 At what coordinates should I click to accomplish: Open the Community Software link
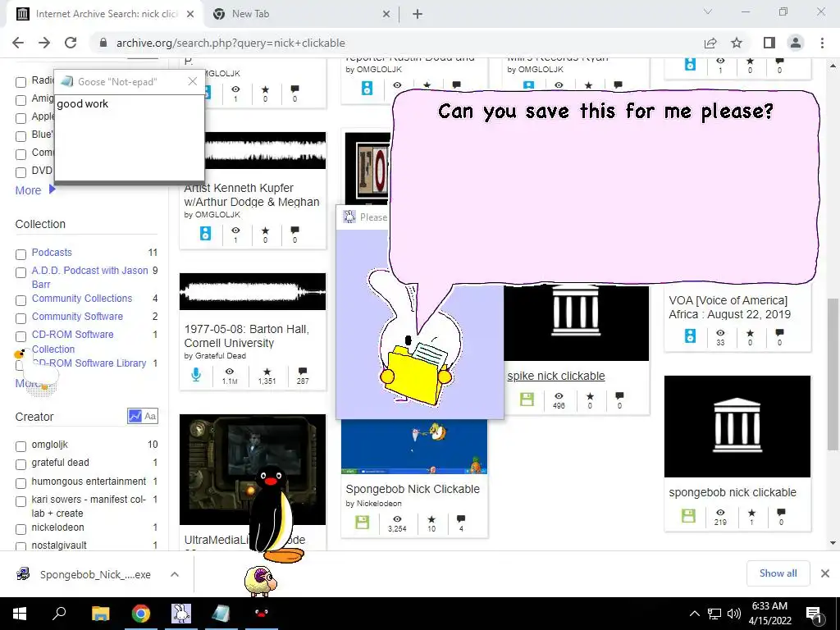(x=77, y=317)
